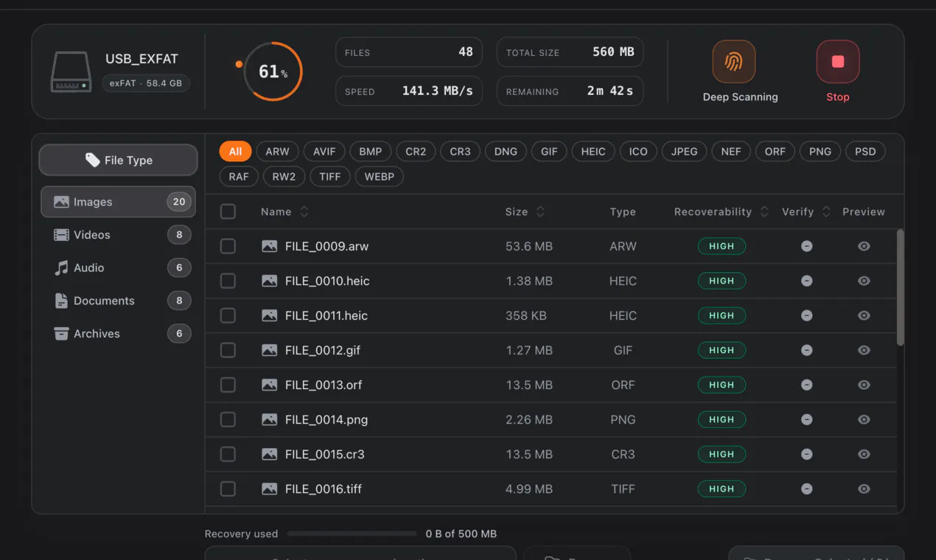Click the 61% circular scan progress ring
936x560 pixels.
tap(273, 71)
